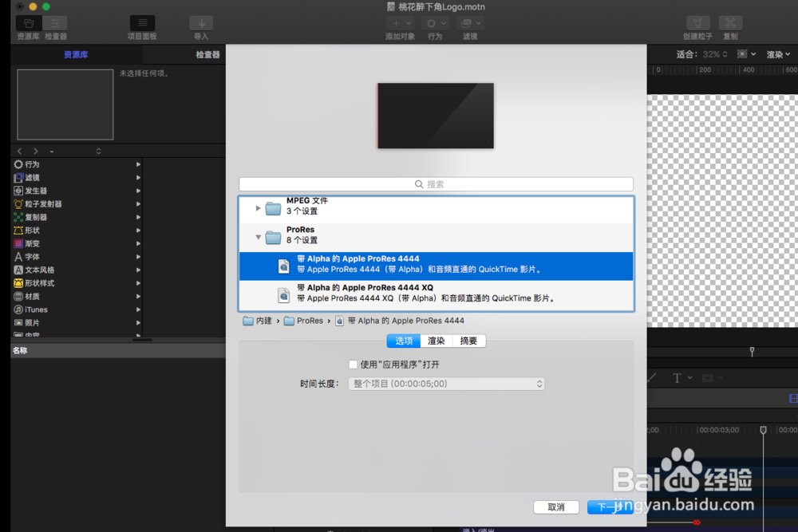The width and height of the screenshot is (798, 532).
Task: Switch to the 检查器 panel tab
Action: click(207, 54)
